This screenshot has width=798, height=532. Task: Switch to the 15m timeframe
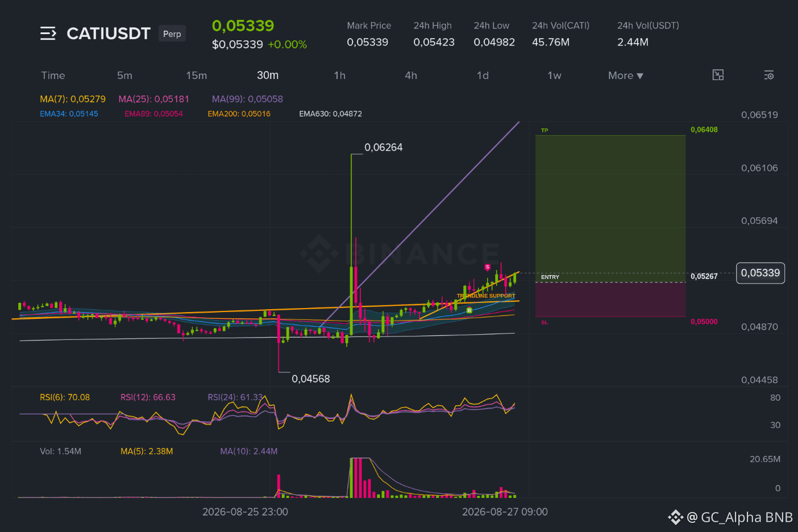pos(196,76)
